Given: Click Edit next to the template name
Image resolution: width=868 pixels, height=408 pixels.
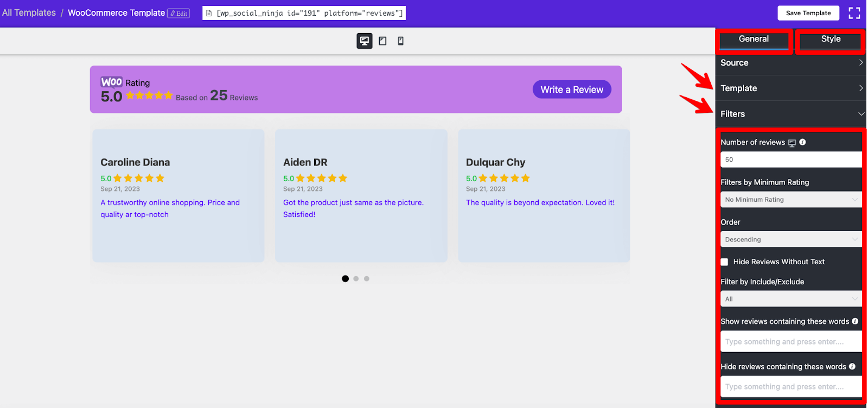Looking at the screenshot, I should point(178,14).
